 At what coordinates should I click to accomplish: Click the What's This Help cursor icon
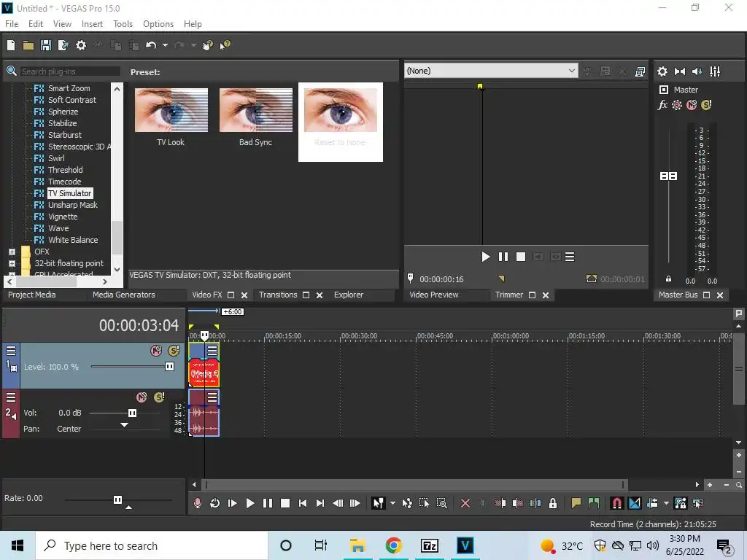(x=225, y=45)
